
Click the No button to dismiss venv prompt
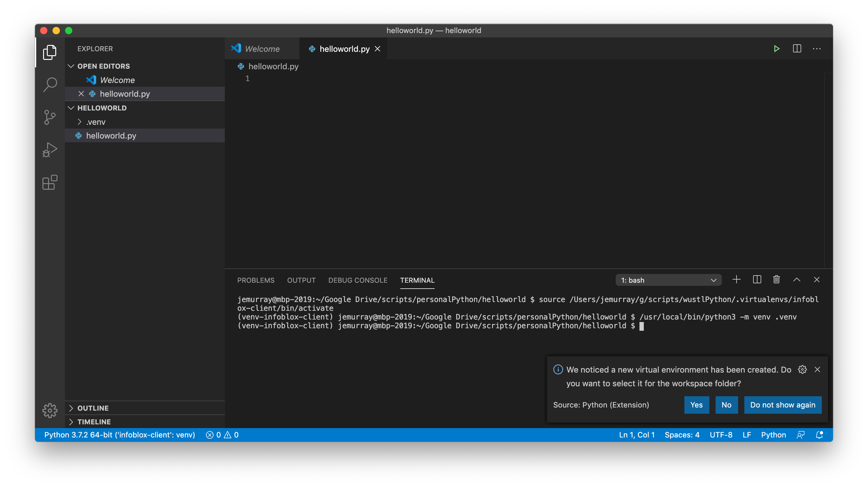(727, 405)
